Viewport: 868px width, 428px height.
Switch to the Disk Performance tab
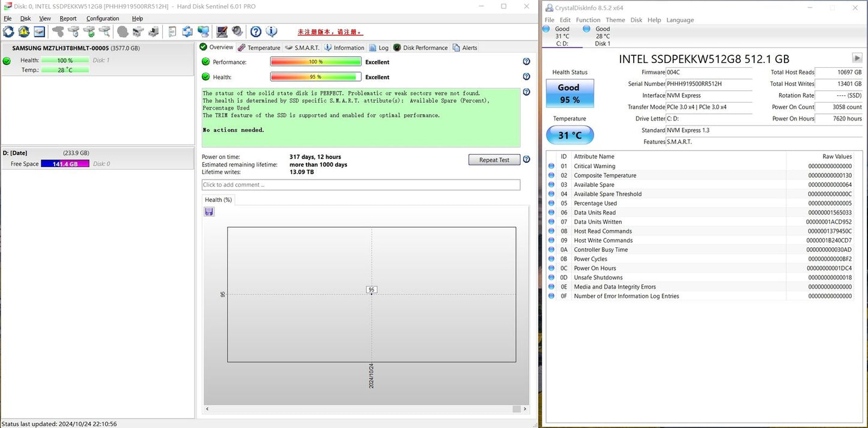(x=420, y=47)
